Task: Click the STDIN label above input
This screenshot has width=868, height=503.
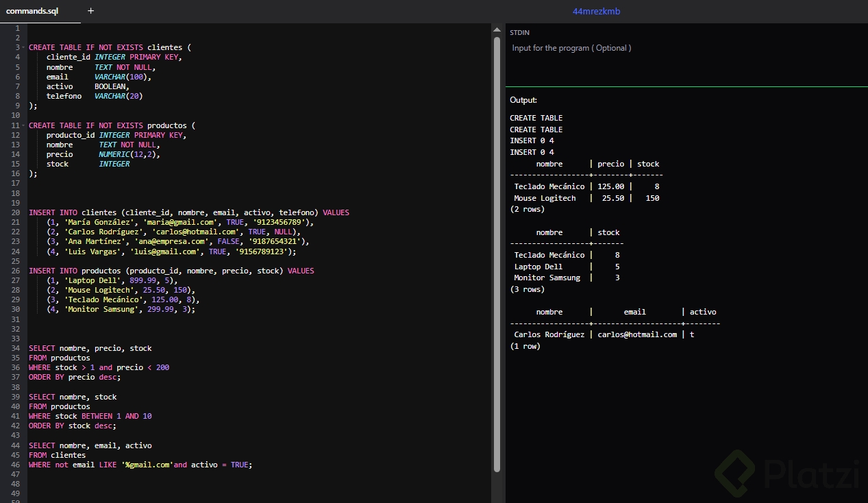Action: tap(519, 32)
